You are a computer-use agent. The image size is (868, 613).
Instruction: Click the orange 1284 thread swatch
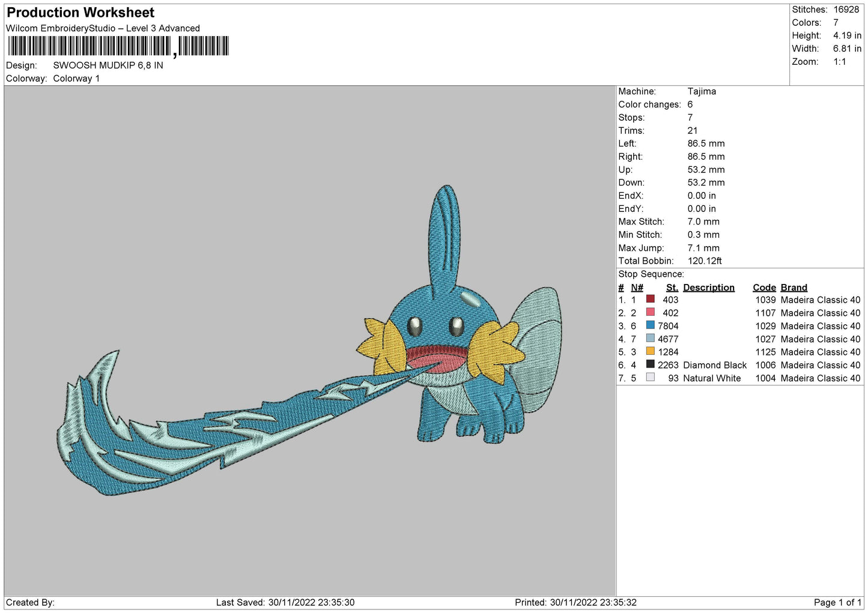pos(650,351)
